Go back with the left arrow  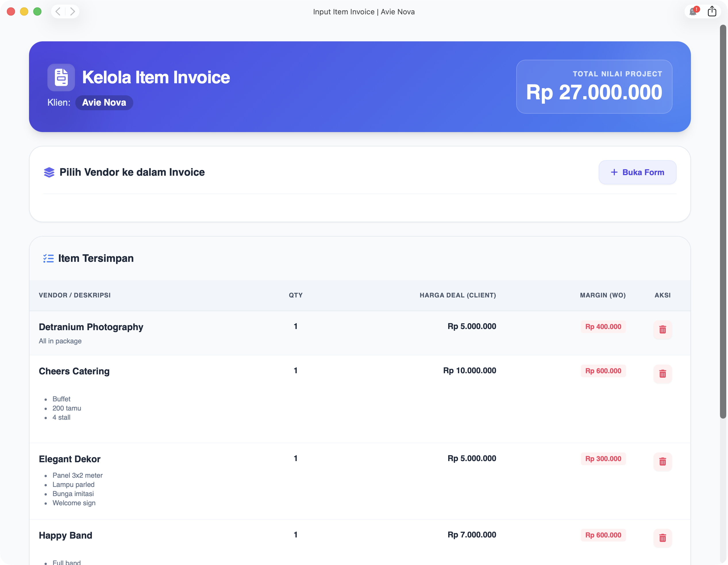(x=58, y=12)
